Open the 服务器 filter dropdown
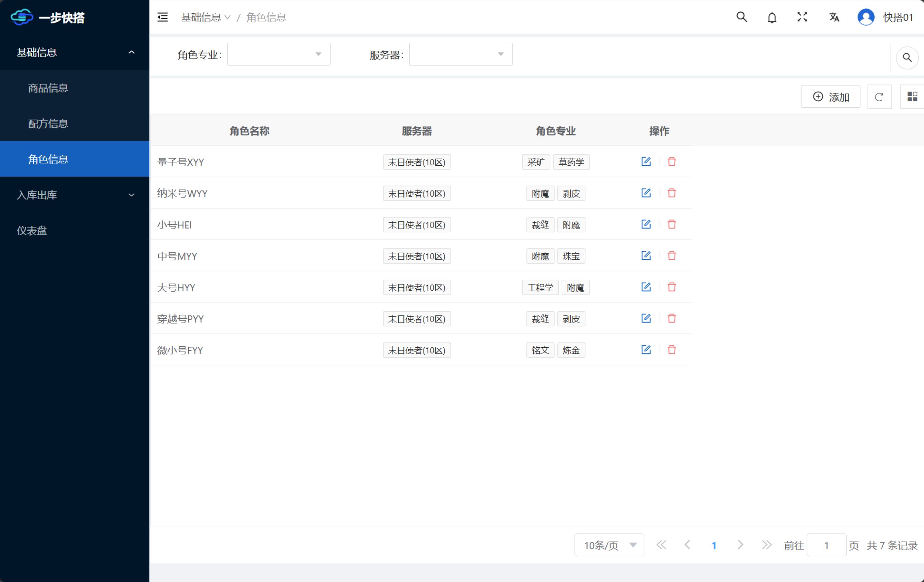924x582 pixels. tap(461, 54)
